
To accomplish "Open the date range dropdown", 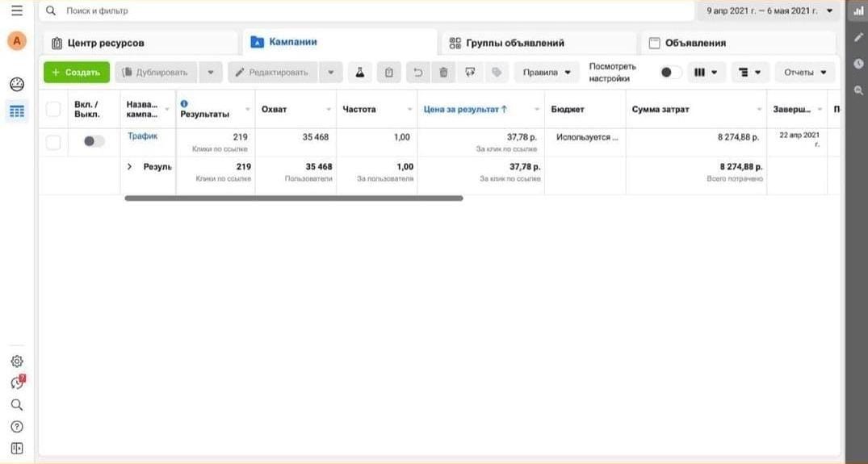I will click(770, 11).
